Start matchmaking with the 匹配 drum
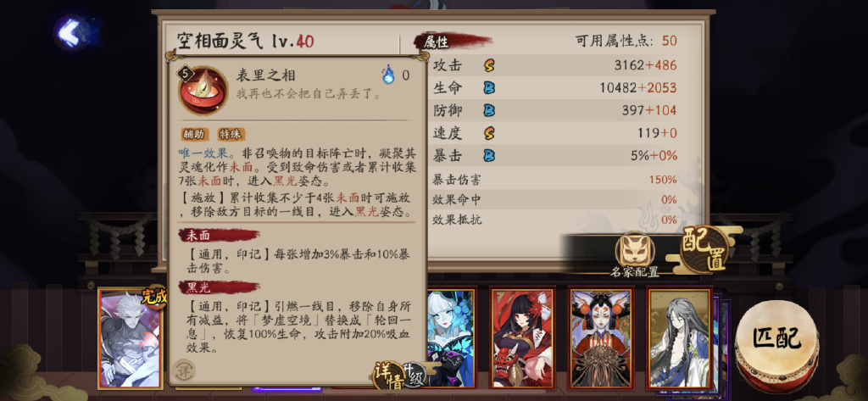Image resolution: width=868 pixels, height=401 pixels. pyautogui.click(x=776, y=341)
